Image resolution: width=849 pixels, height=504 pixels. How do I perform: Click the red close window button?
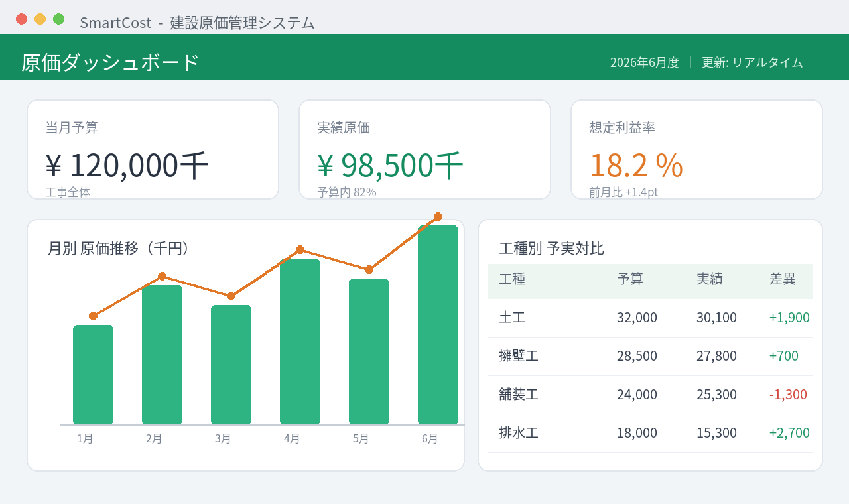21,19
